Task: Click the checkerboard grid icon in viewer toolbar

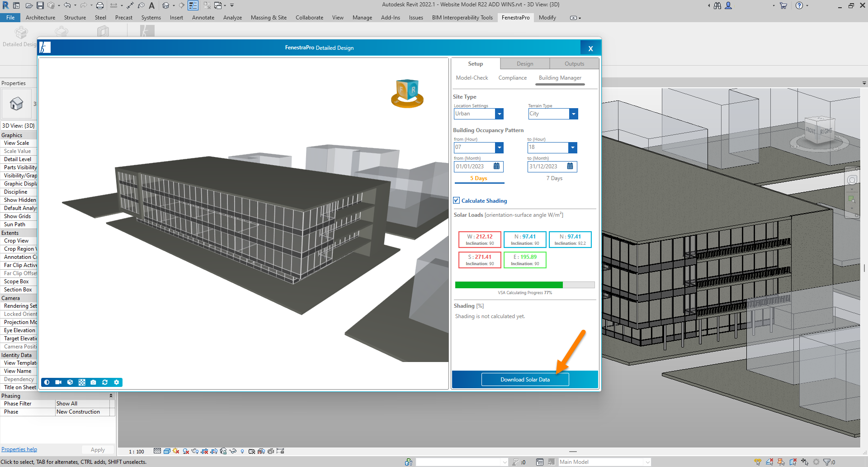Action: (82, 382)
